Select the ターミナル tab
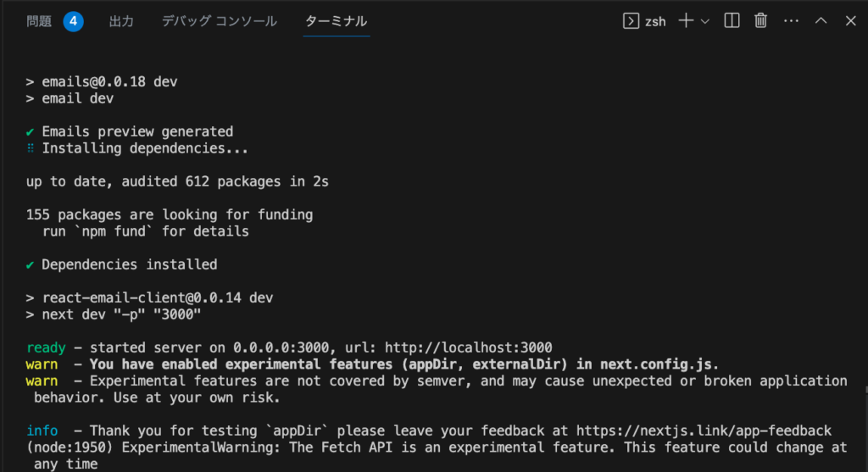868x472 pixels. click(336, 21)
